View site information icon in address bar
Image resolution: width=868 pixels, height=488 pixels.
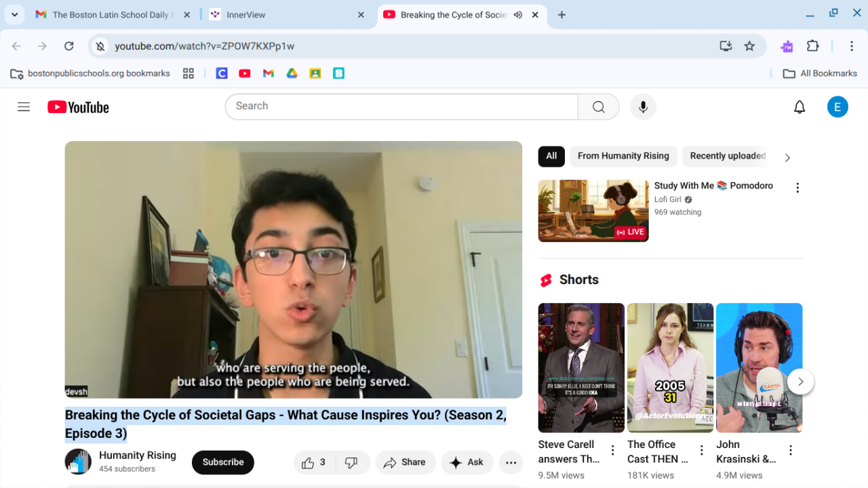point(100,46)
